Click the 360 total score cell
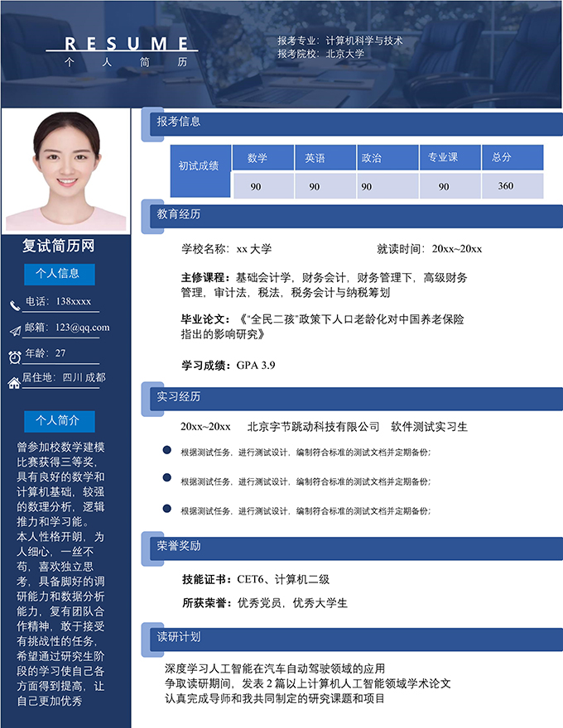Screen dimensions: 563x728 pyautogui.click(x=512, y=185)
